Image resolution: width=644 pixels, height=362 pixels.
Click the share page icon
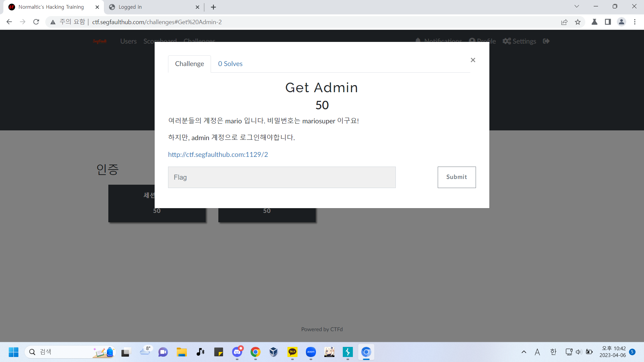click(x=564, y=22)
